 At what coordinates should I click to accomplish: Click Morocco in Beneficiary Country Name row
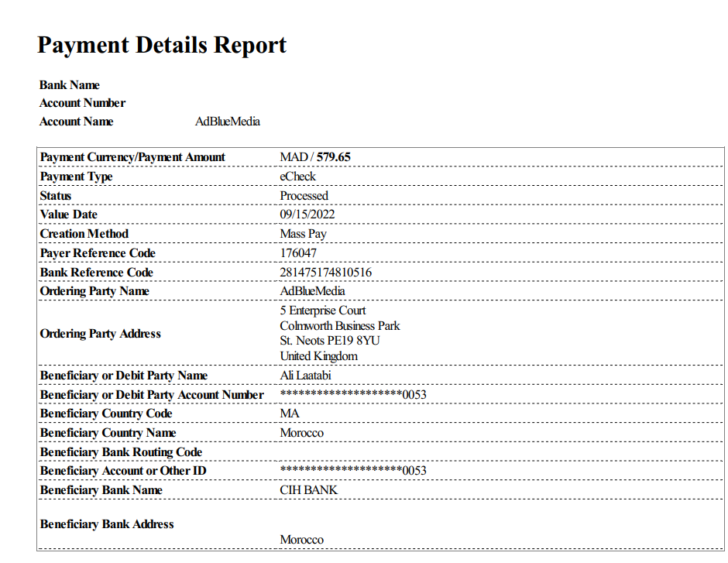pyautogui.click(x=302, y=433)
